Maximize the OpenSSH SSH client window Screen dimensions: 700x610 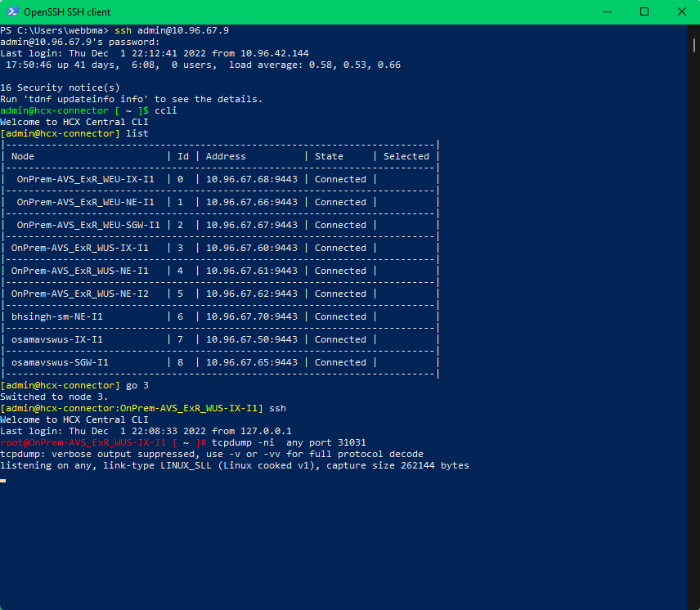coord(644,12)
